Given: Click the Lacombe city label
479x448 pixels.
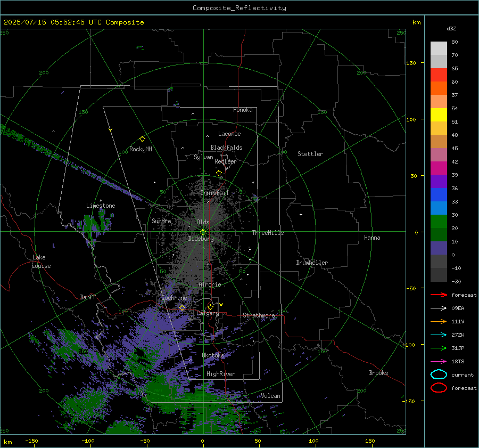Looking at the screenshot, I should 229,134.
